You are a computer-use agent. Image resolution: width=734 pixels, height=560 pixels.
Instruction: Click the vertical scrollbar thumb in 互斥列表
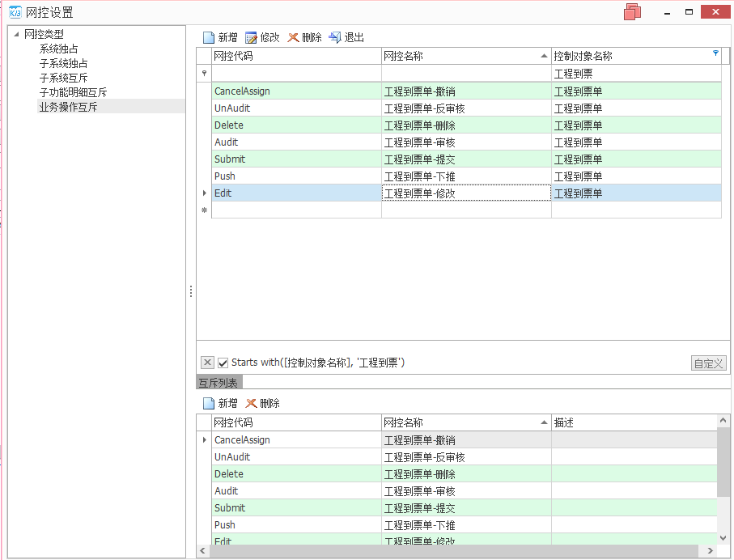[x=723, y=460]
